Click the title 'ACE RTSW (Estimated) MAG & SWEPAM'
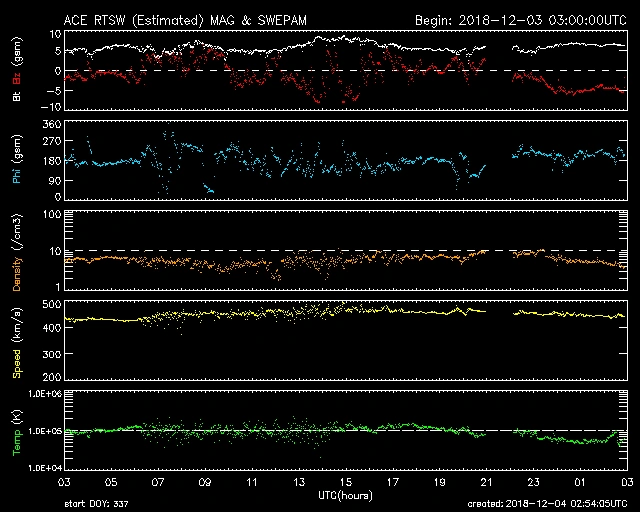The image size is (640, 512). [185, 20]
